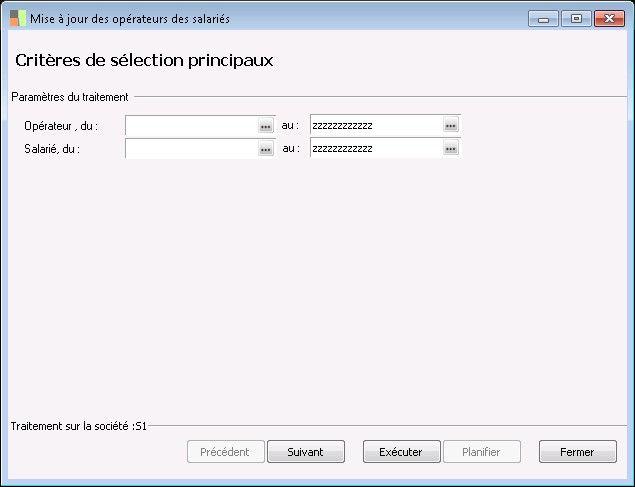Click the window title 'Mise à jour des opérateurs des salariés'

[x=130, y=19]
